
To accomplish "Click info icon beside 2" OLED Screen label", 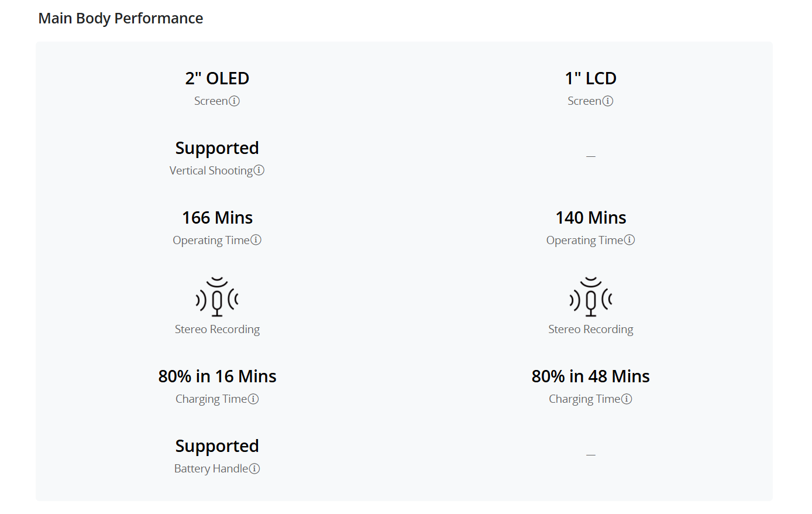I will [234, 101].
